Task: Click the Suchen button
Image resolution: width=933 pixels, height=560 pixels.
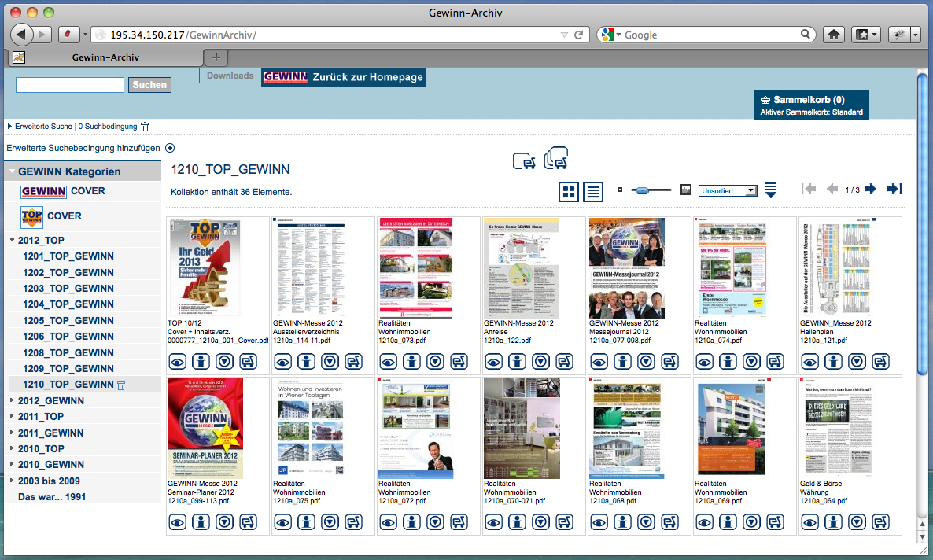Action: point(150,85)
